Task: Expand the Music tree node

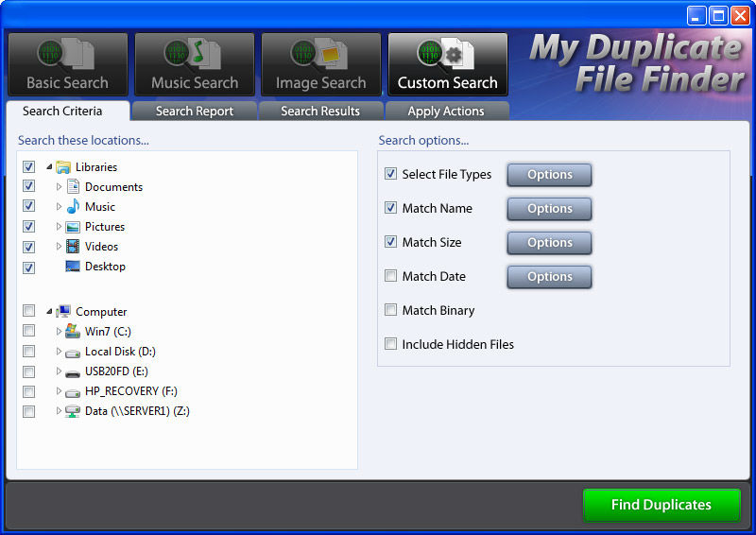Action: tap(59, 206)
